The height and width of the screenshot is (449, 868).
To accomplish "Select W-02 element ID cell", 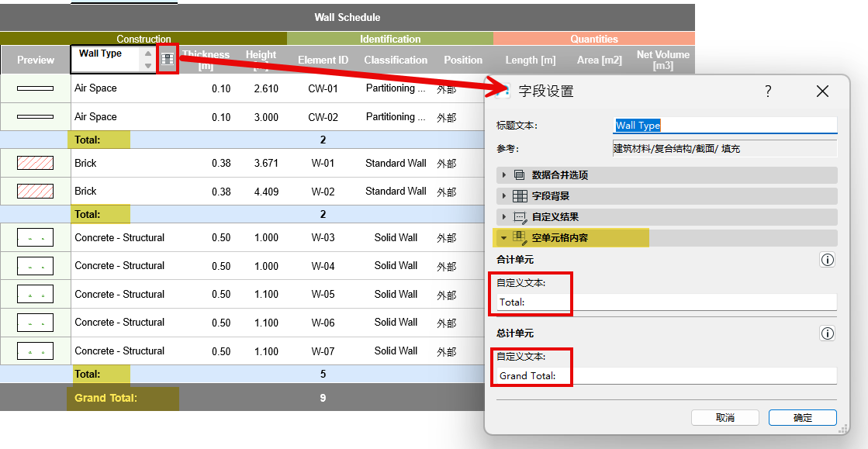I will tap(323, 192).
